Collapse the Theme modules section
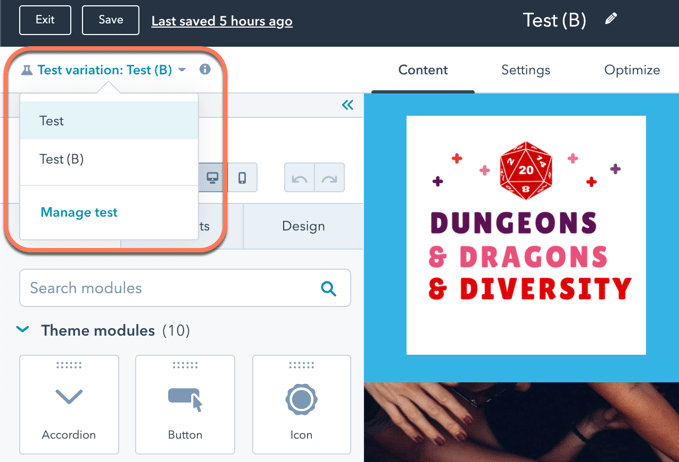This screenshot has width=679, height=462. click(x=23, y=330)
